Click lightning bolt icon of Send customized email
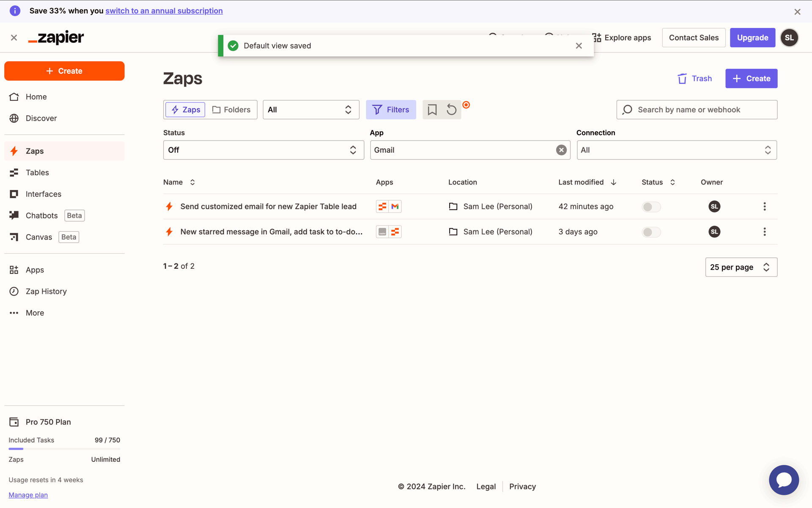Screen dimensions: 812x508 pos(169,207)
